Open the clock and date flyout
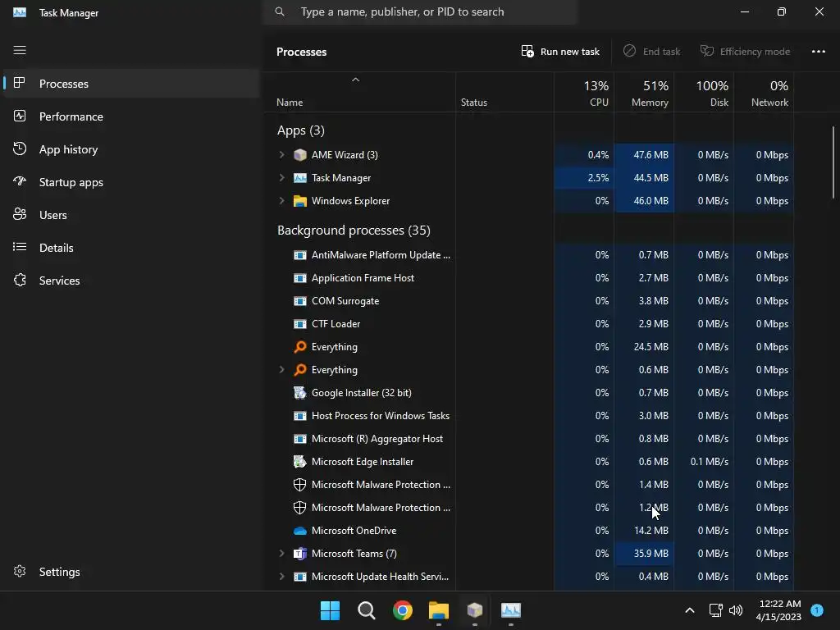The width and height of the screenshot is (840, 630). tap(779, 610)
